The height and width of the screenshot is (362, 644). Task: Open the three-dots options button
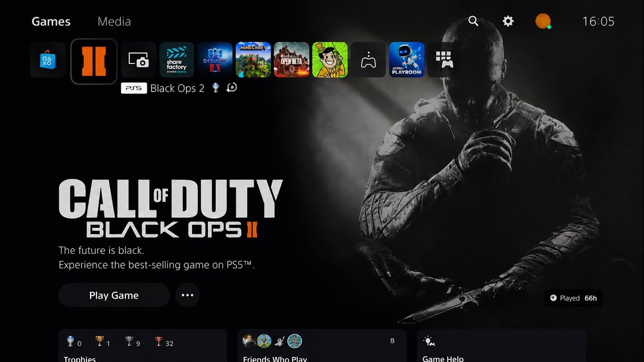click(188, 295)
